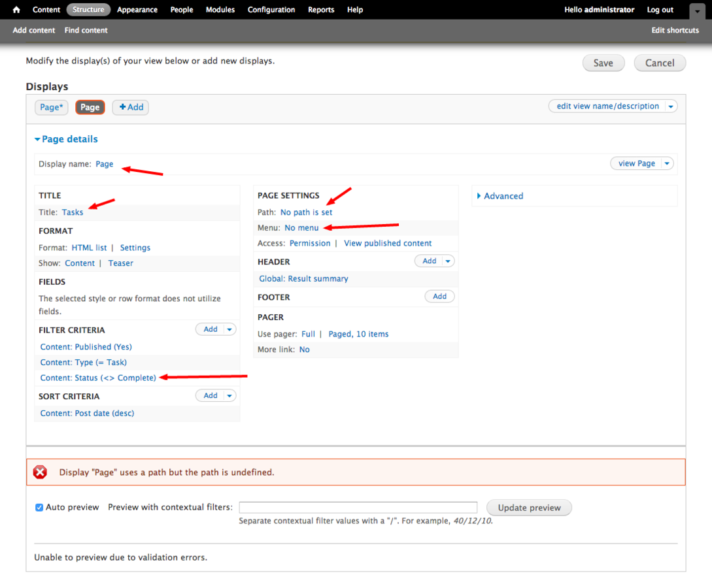Expand the Advanced section
Screen dimensions: 712x588
click(x=500, y=196)
